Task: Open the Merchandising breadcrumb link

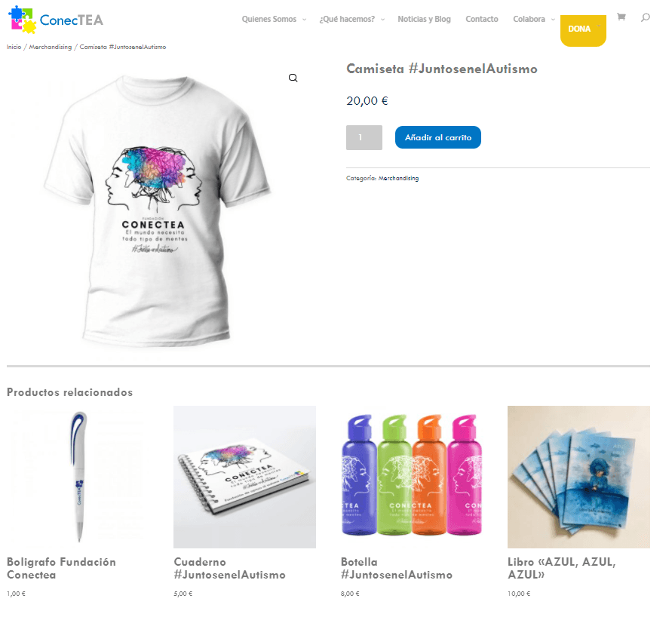Action: 50,47
